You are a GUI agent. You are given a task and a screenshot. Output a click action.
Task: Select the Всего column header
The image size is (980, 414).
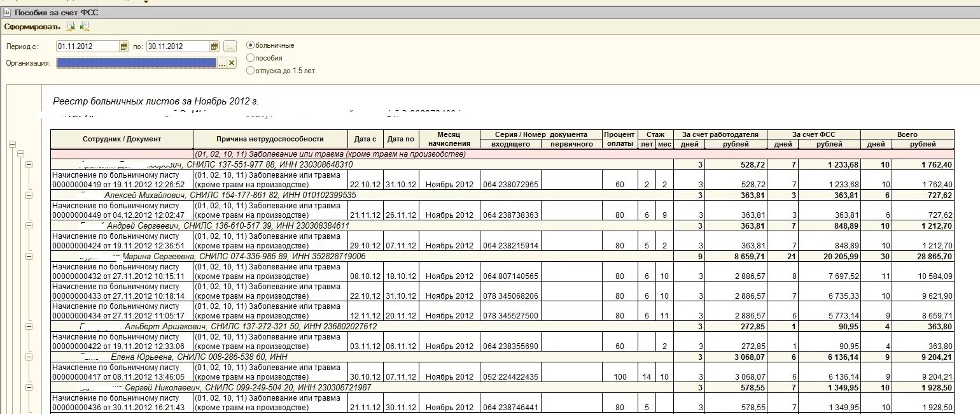click(x=907, y=134)
